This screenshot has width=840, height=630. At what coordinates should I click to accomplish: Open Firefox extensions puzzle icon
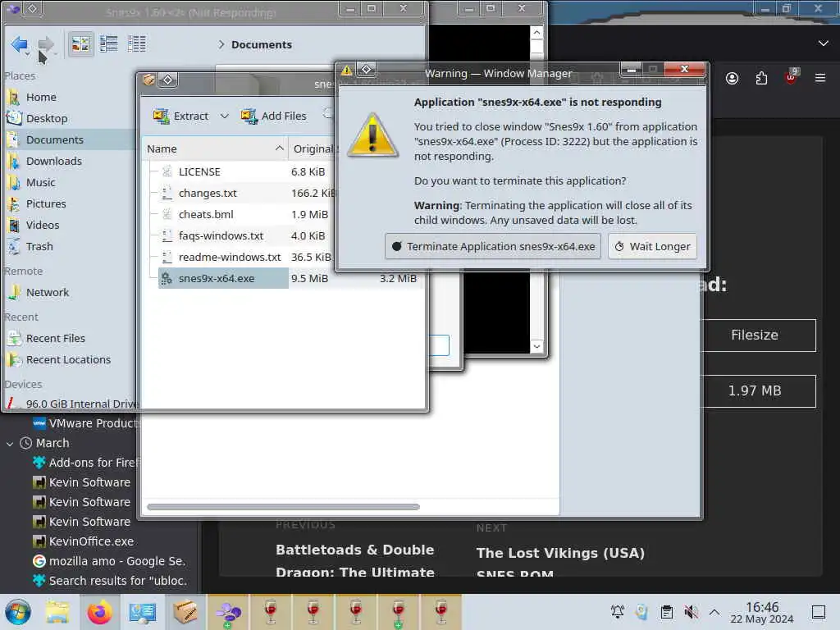pos(761,78)
